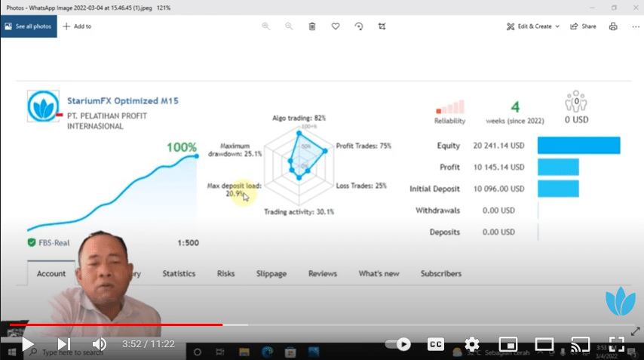644x360 pixels.
Task: Click the subscribers people icon
Action: click(576, 101)
